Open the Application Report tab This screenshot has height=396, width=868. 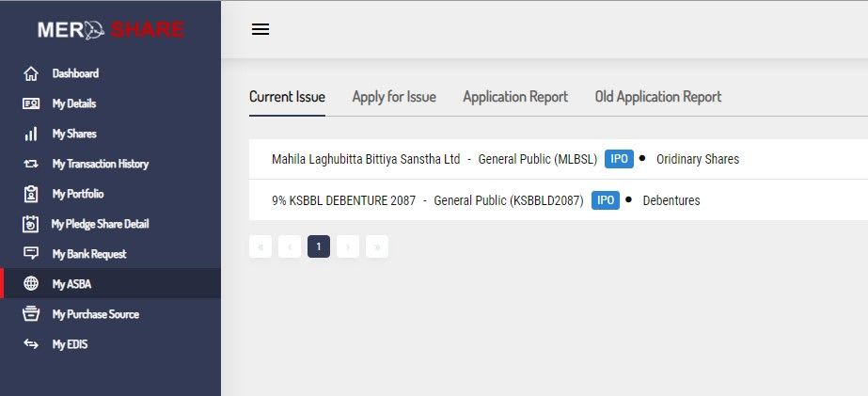coord(515,97)
